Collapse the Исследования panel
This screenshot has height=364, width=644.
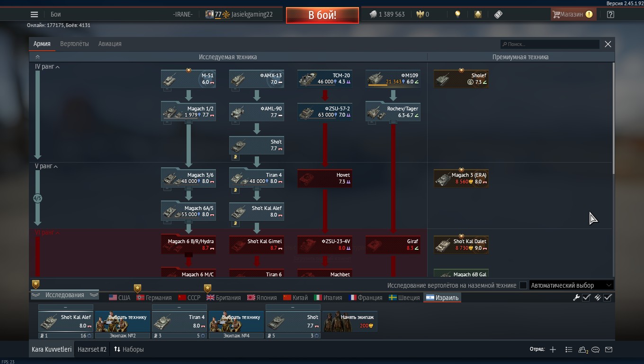click(x=64, y=295)
